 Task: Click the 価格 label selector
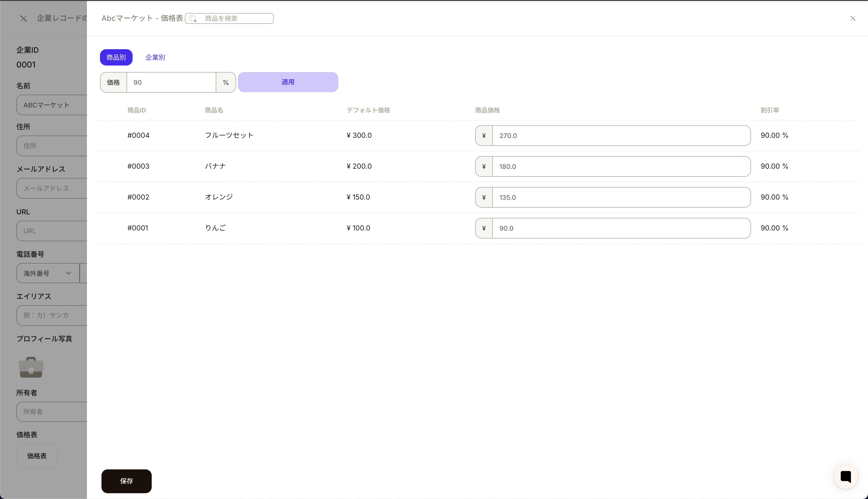tap(113, 82)
